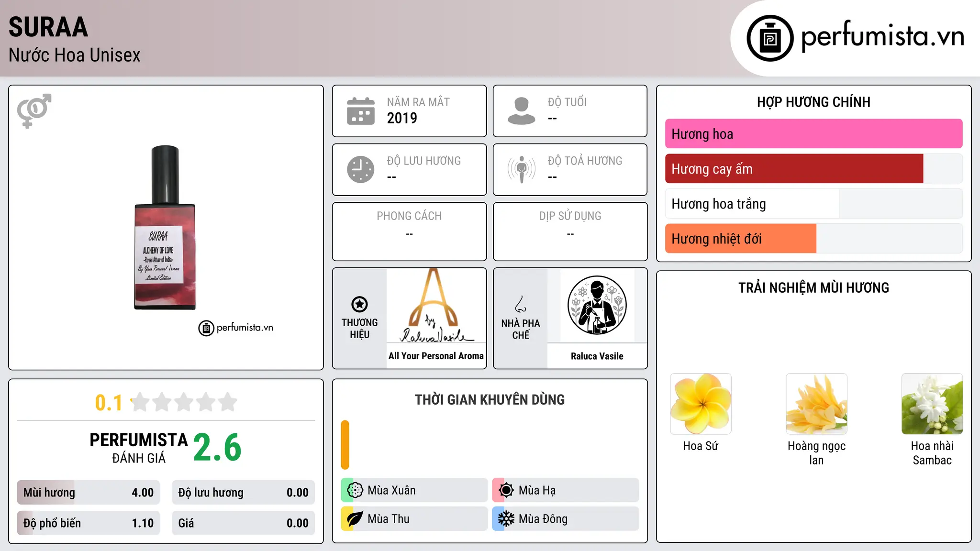
Task: Click the Hoa nhài Sambac note label
Action: 932,453
